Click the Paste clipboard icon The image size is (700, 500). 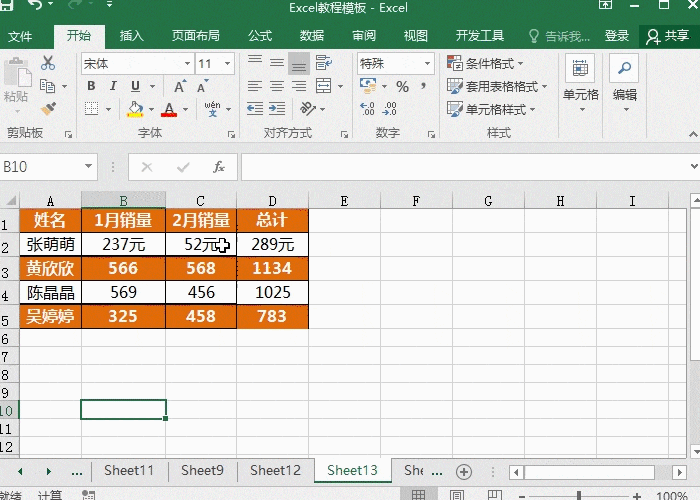[17, 73]
